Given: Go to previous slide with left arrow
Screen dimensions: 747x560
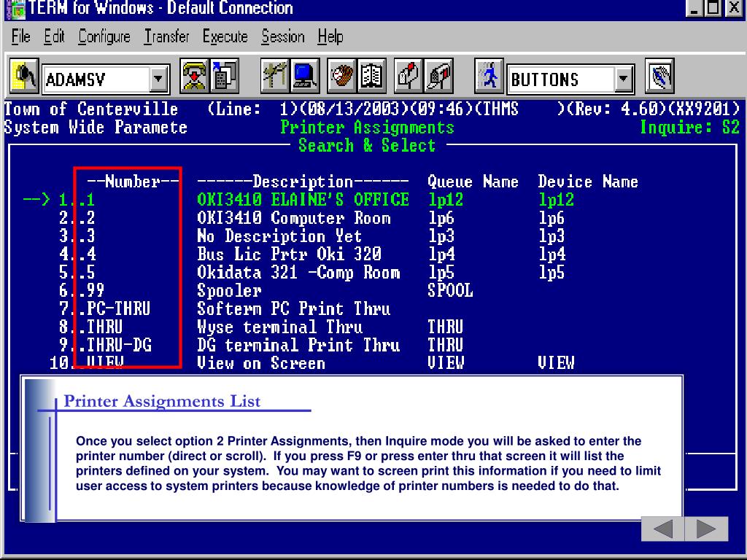Looking at the screenshot, I should [662, 529].
